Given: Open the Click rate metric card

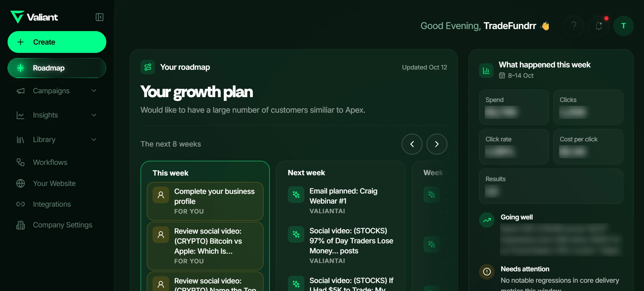Looking at the screenshot, I should tap(514, 147).
